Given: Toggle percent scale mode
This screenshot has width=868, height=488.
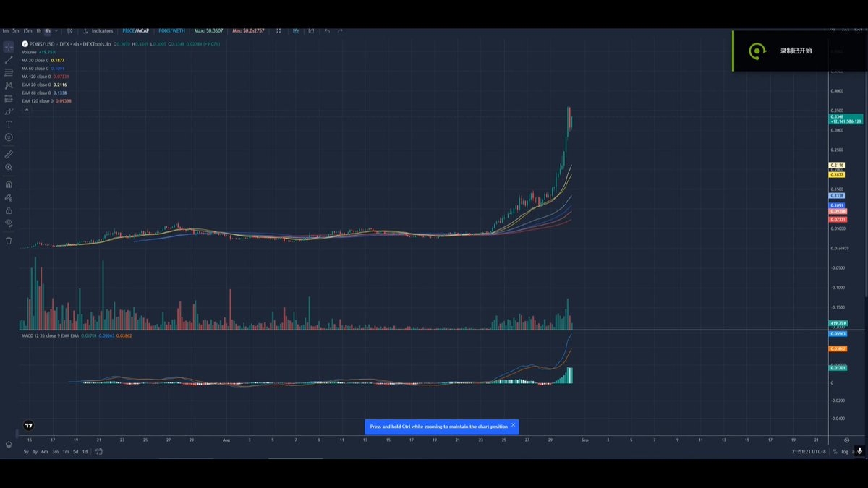Looking at the screenshot, I should [835, 452].
